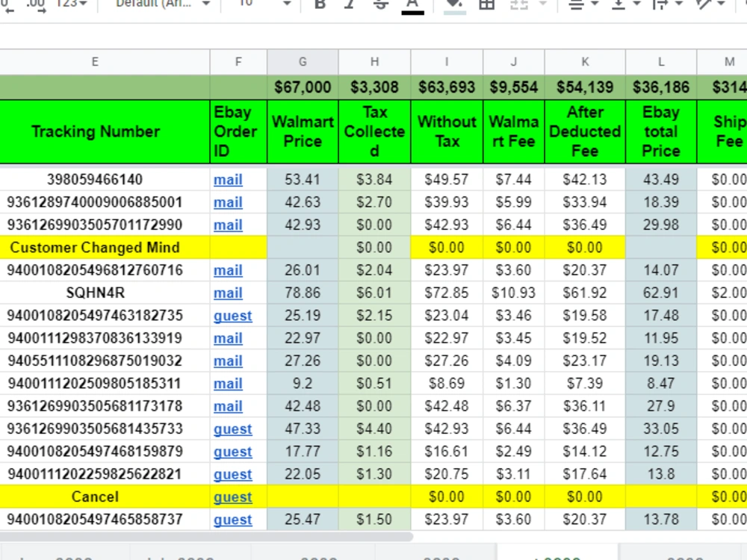Viewport: 747px width, 560px height.
Task: Click the Ebay Order ID header cell
Action: tap(238, 132)
